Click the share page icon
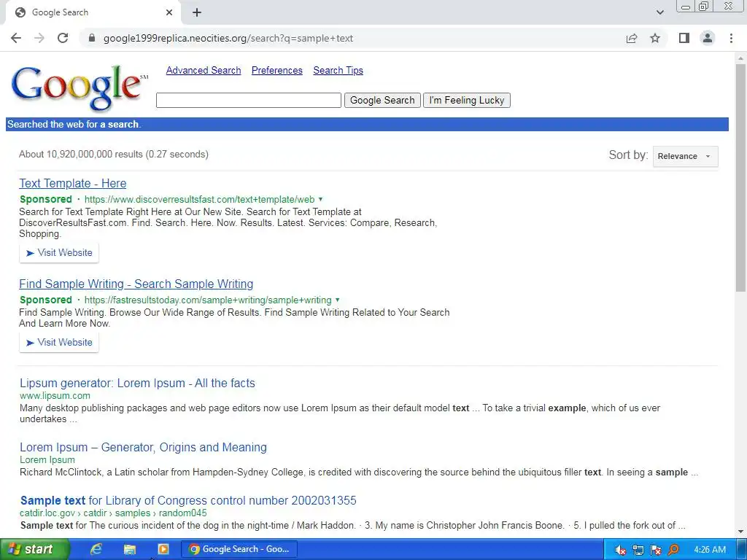 pos(632,38)
